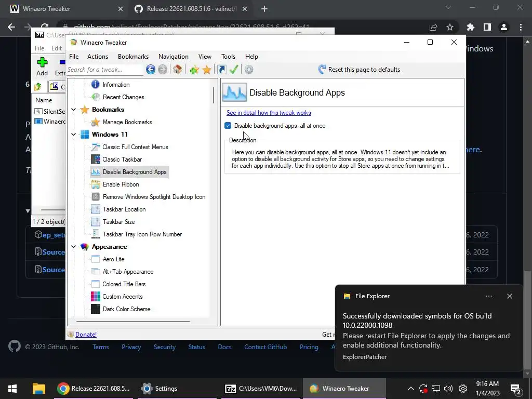The width and height of the screenshot is (532, 399).
Task: Open the Chrome profile avatar icon
Action: coord(504,27)
